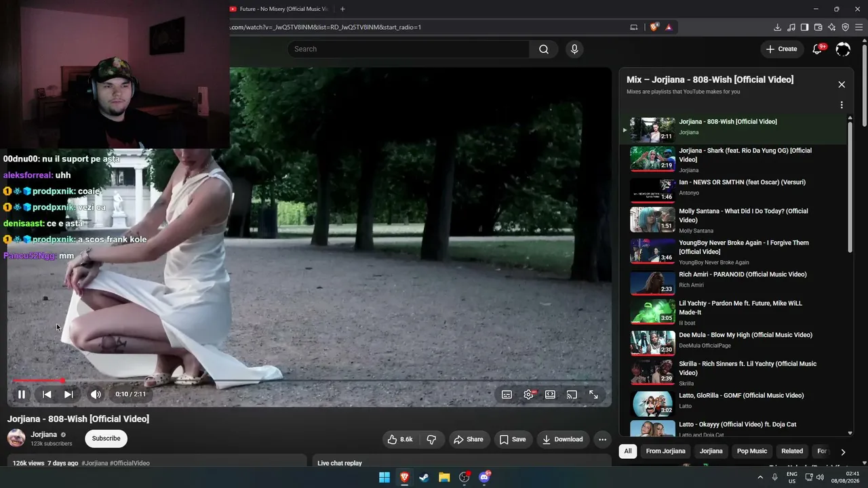Viewport: 868px width, 488px height.
Task: Open the video settings gear
Action: tap(528, 394)
